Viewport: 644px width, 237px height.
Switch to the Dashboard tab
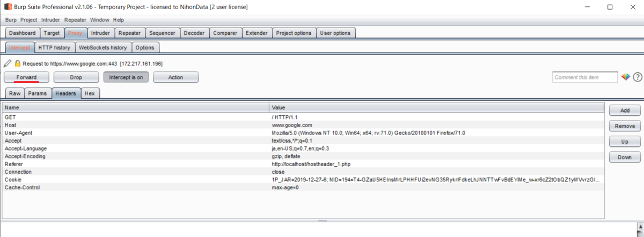coord(22,33)
